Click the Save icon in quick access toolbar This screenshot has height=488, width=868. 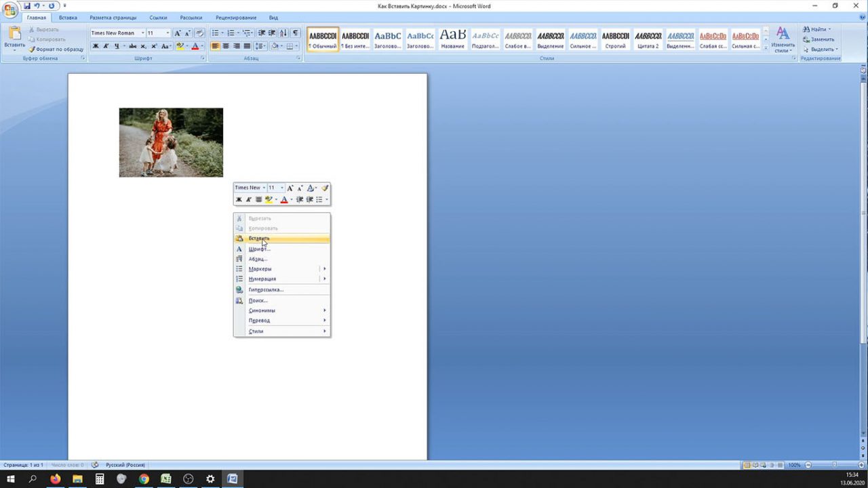tap(27, 5)
